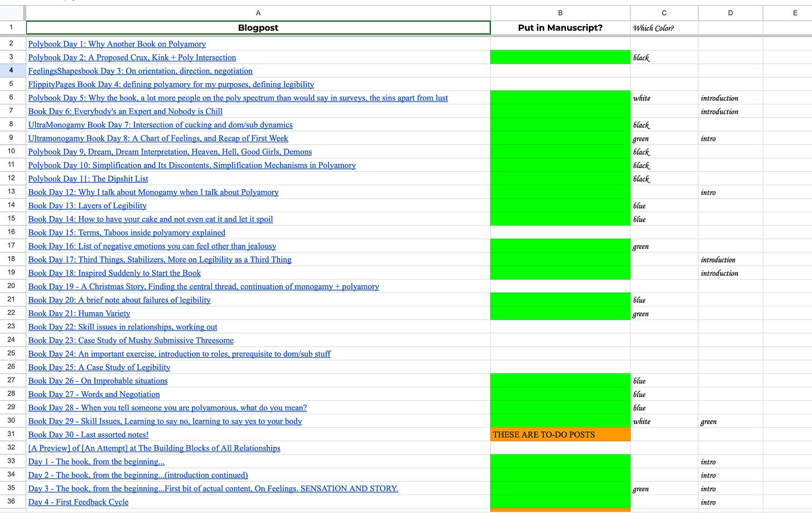Select the intro cell in row 36
Screen dimensions: 812x513
[731, 502]
